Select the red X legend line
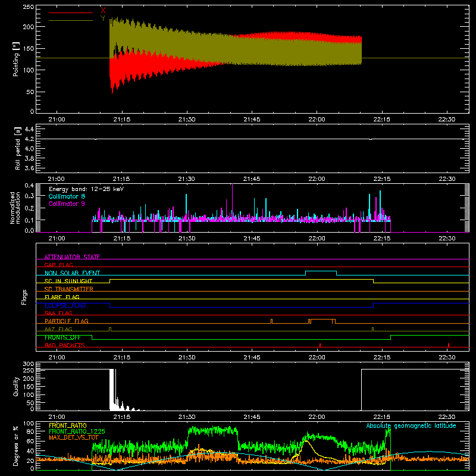476x476 pixels. 71,12
